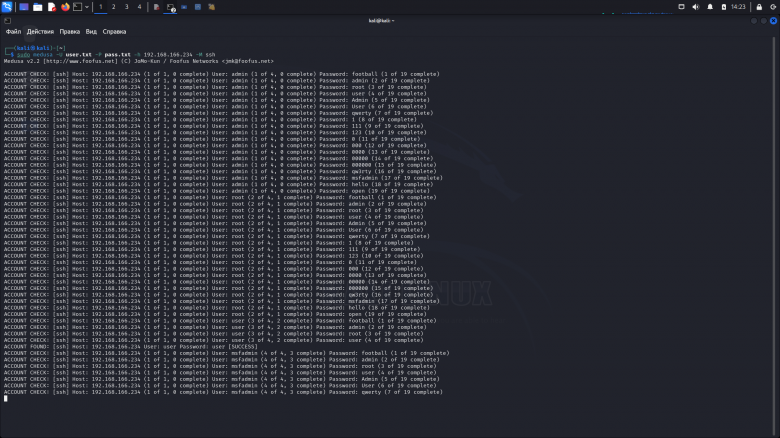Switch to workspace 1

pyautogui.click(x=100, y=7)
